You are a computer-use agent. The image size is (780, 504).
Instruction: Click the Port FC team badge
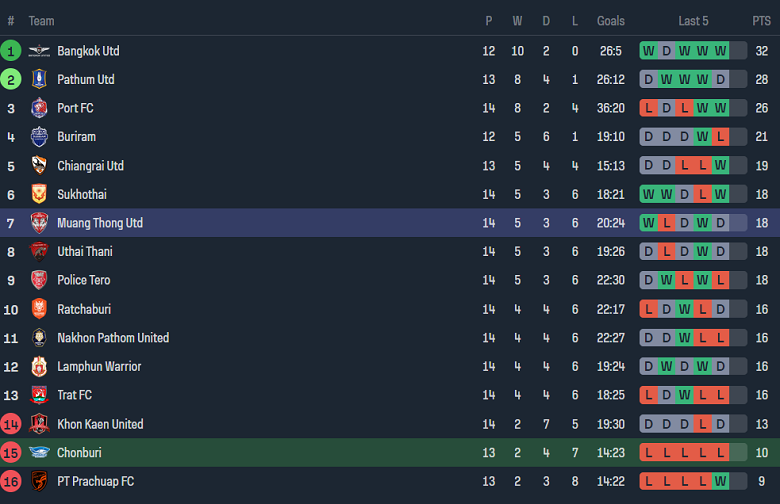[x=39, y=108]
